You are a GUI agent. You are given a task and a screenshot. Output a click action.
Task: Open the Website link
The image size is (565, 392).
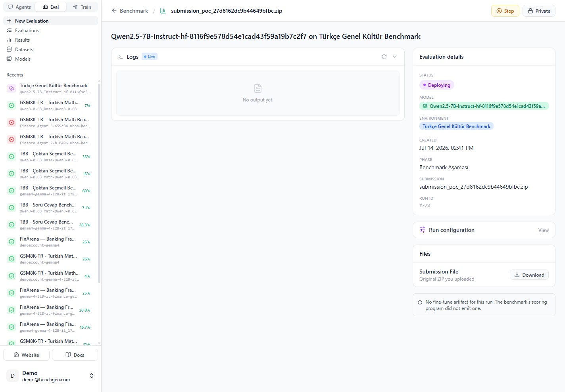tap(26, 355)
